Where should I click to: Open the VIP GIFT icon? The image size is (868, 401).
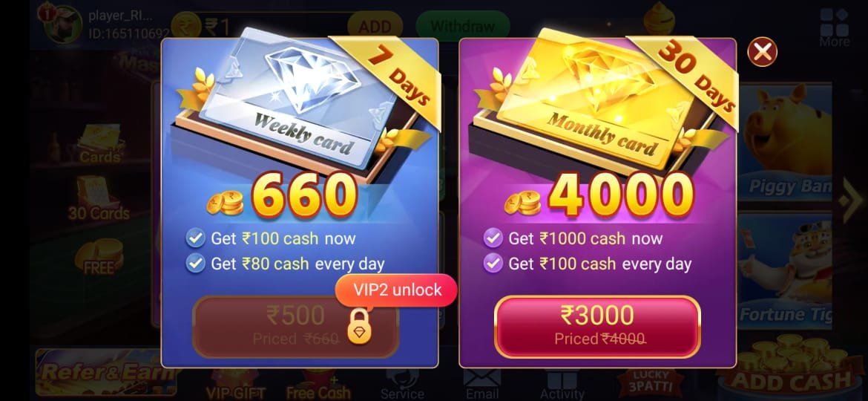pos(236,385)
